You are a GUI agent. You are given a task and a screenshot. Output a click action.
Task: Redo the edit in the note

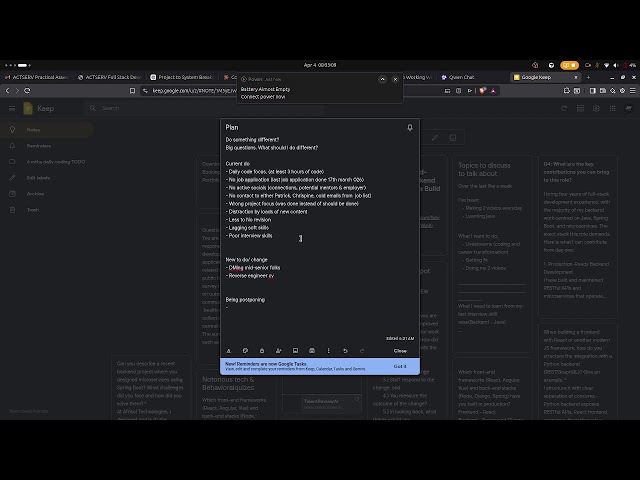362,351
